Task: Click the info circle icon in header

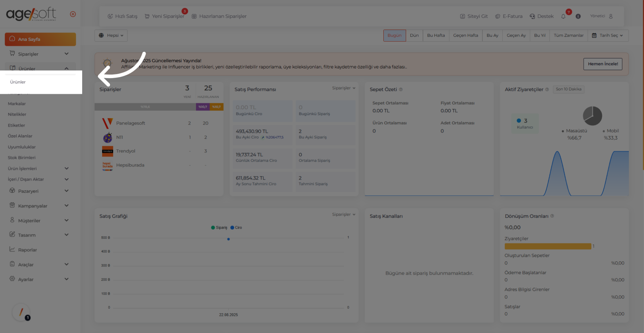Action: click(x=578, y=16)
